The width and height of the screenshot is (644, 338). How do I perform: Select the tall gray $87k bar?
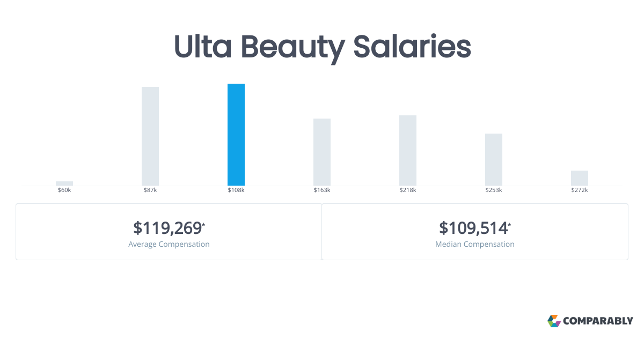point(150,136)
